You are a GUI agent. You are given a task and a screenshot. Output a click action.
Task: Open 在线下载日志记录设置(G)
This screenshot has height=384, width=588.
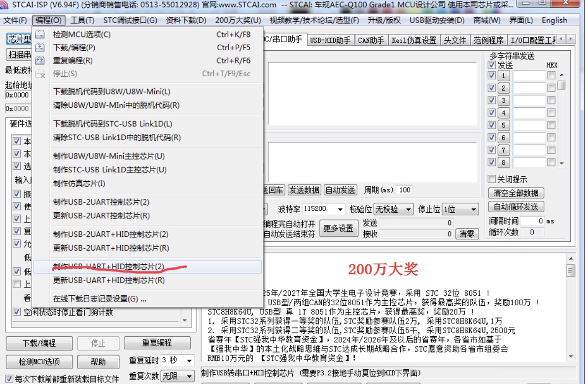(148, 298)
